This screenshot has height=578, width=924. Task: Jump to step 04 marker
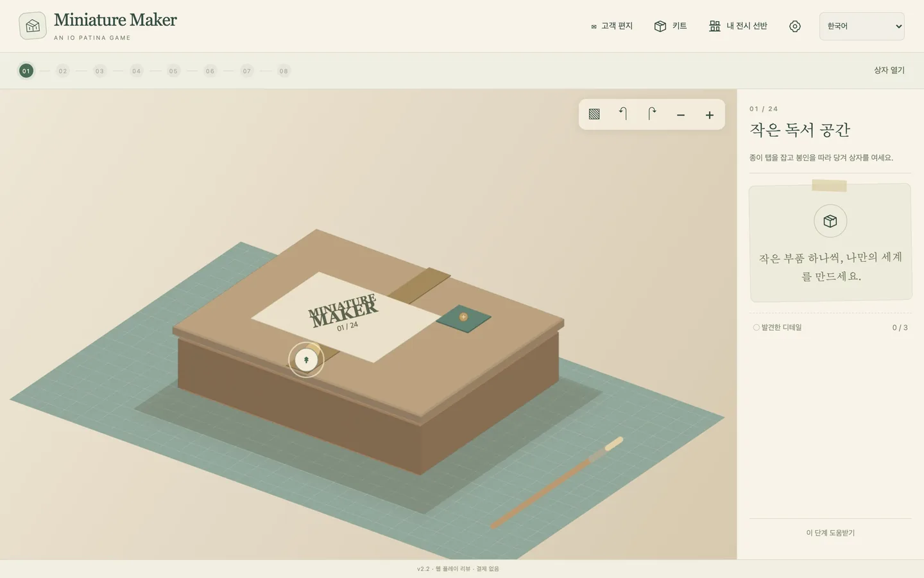coord(137,71)
